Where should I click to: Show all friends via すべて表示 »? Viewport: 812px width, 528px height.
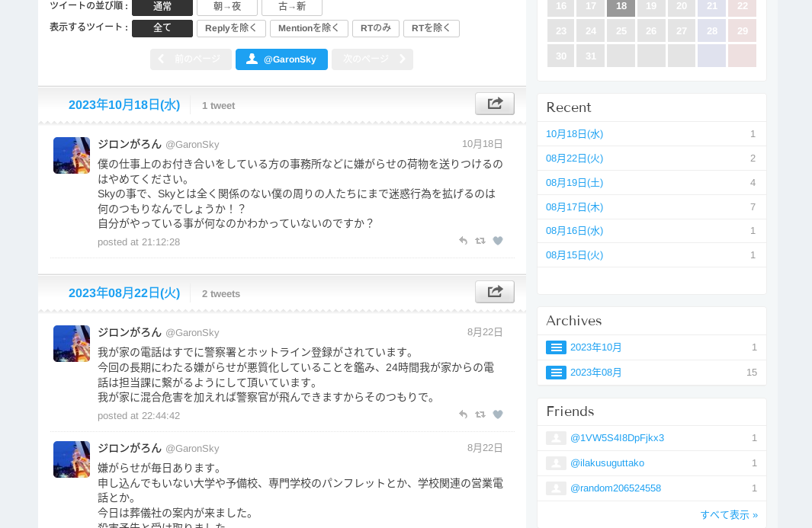coord(728,515)
